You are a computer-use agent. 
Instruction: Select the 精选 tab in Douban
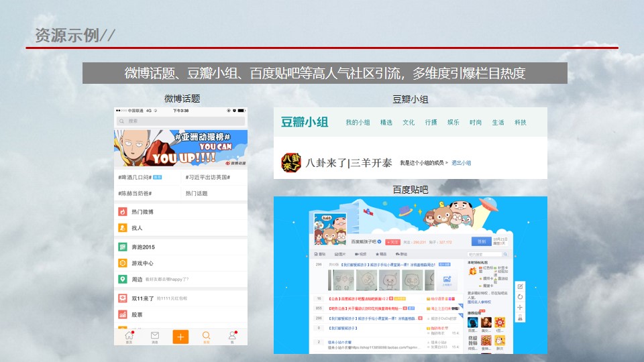(x=386, y=122)
